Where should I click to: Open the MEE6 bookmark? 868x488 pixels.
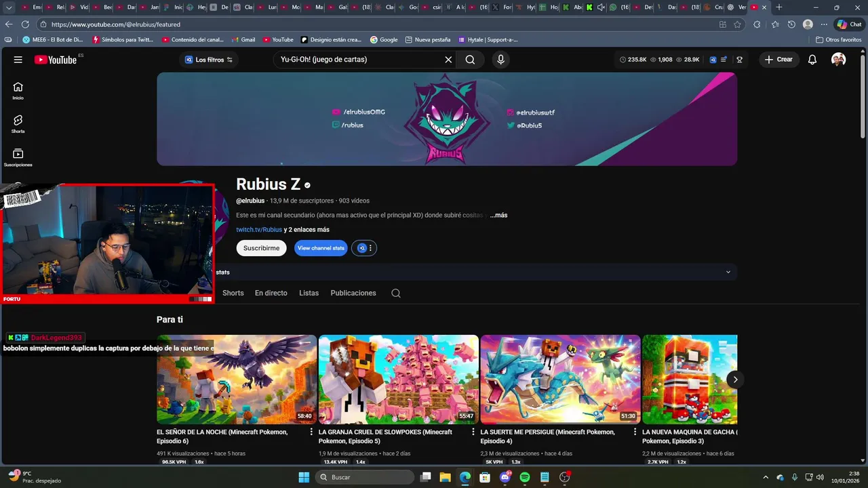tap(53, 40)
